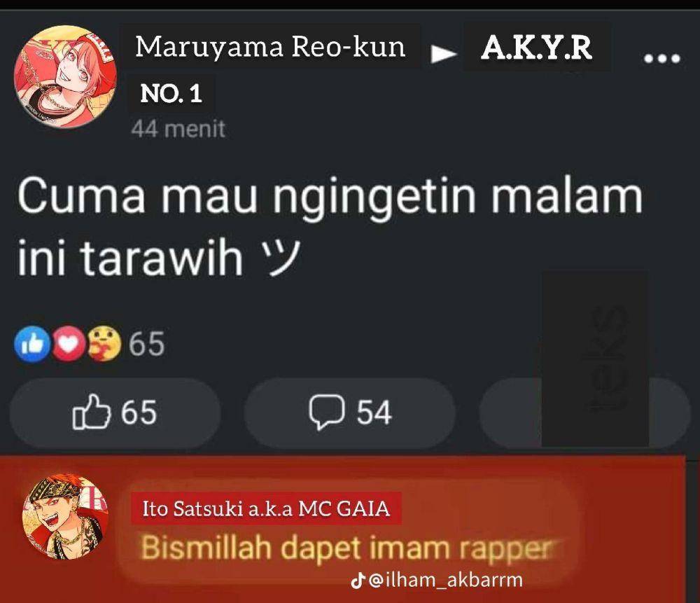Image resolution: width=700 pixels, height=603 pixels.
Task: Click the partially hidden share button
Action: [x=584, y=413]
